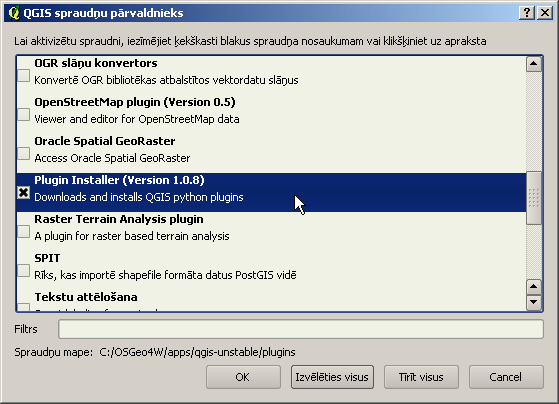
Task: Check the SPIT plugin checkbox
Action: (24, 271)
